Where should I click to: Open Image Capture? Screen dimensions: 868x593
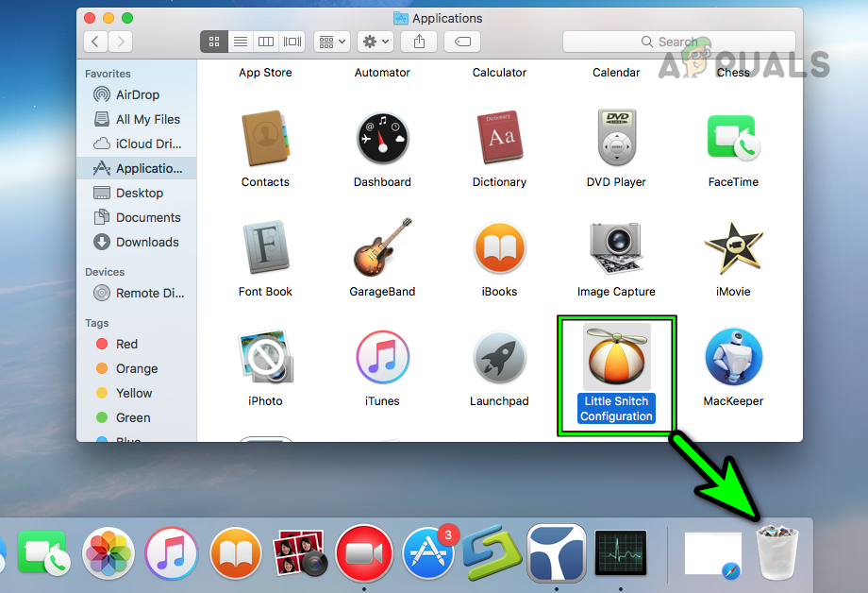coord(616,248)
